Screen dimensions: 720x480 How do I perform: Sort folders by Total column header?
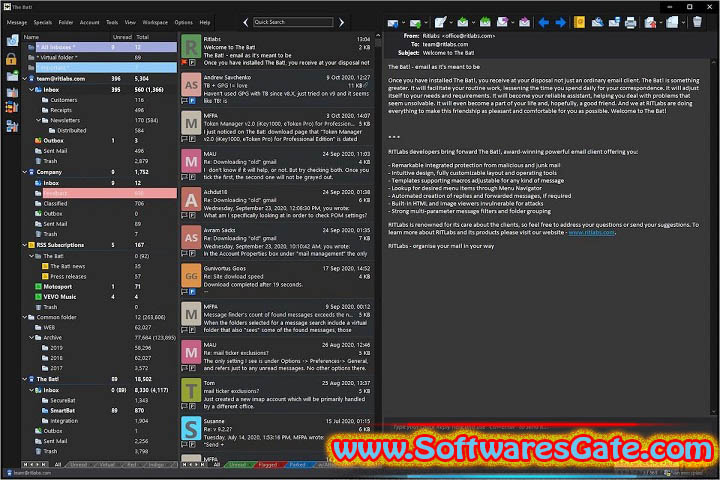click(142, 37)
